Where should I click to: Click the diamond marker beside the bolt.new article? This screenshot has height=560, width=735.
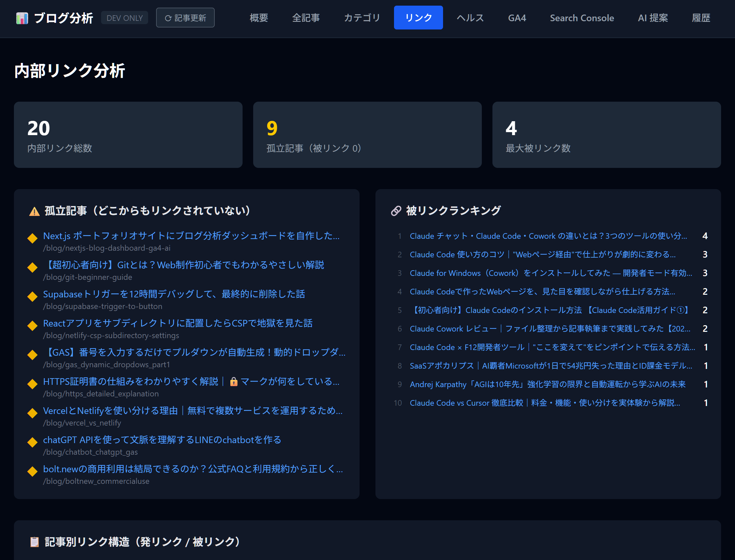click(x=32, y=471)
